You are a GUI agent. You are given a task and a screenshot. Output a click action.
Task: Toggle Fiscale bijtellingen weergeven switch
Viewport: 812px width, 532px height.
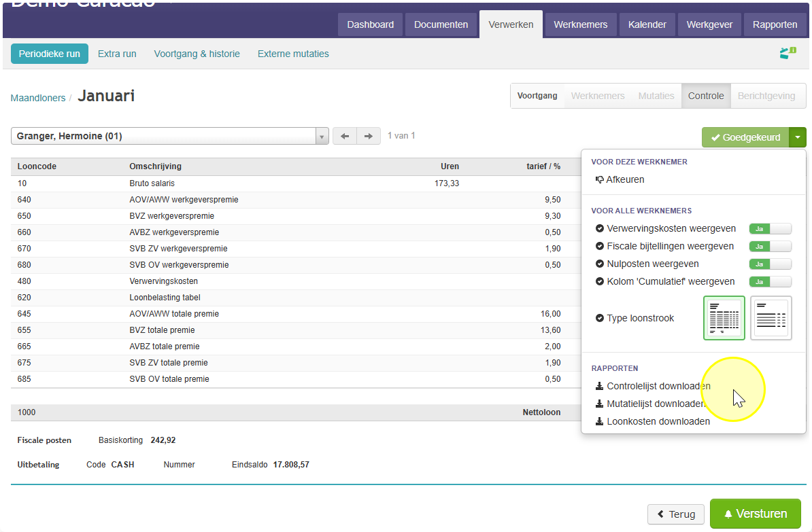pos(770,247)
